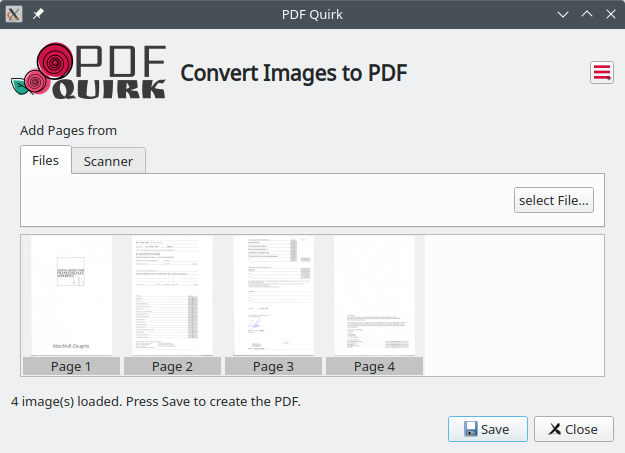Click the gray Page 4 label

tap(374, 367)
